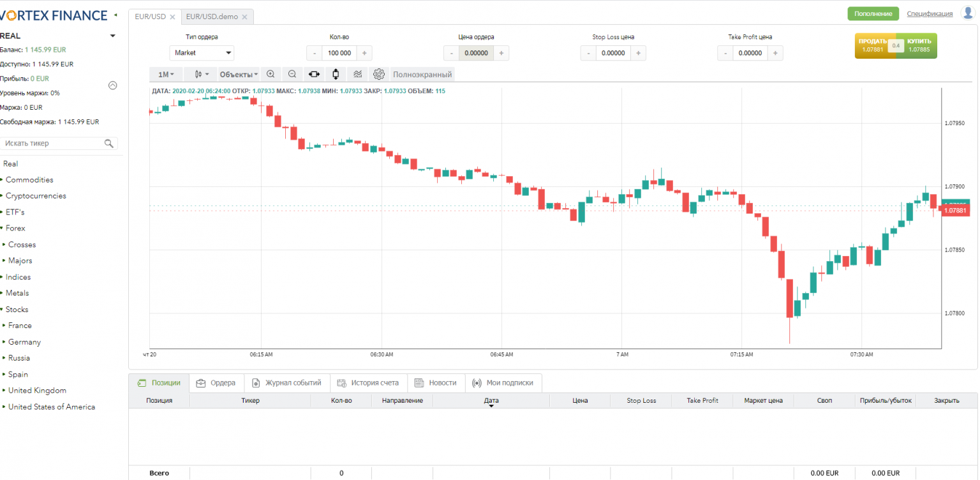Expand the Cryptocurrencies category
The height and width of the screenshot is (480, 980).
pyautogui.click(x=36, y=196)
